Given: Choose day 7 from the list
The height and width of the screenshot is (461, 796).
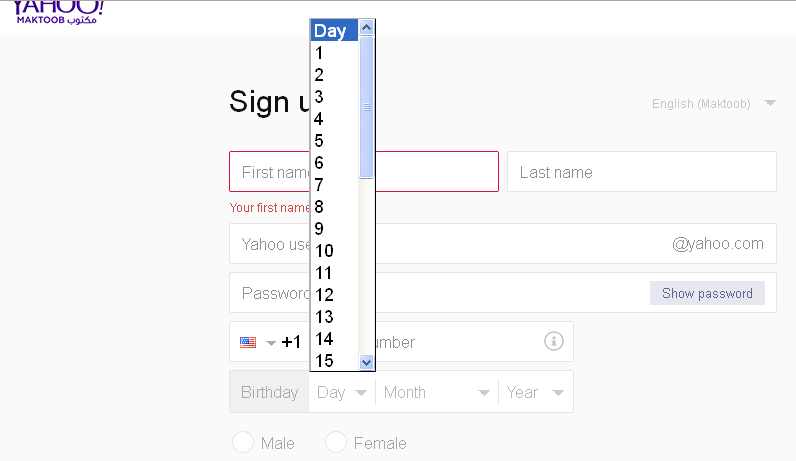Looking at the screenshot, I should [x=319, y=185].
